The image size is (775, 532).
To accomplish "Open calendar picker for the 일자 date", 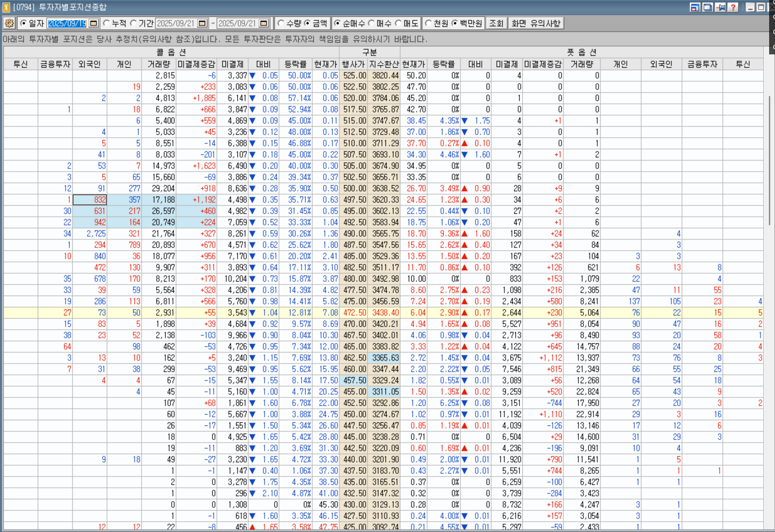I will 94,23.
